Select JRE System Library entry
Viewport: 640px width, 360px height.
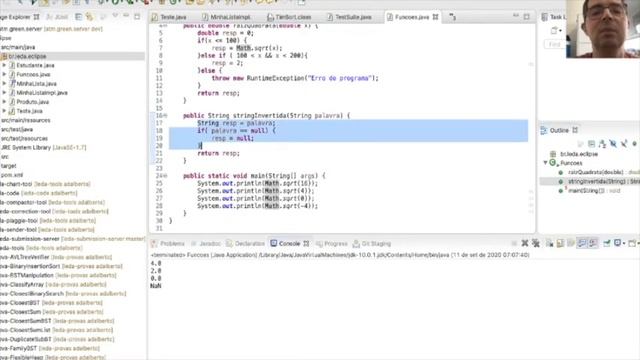(43, 147)
